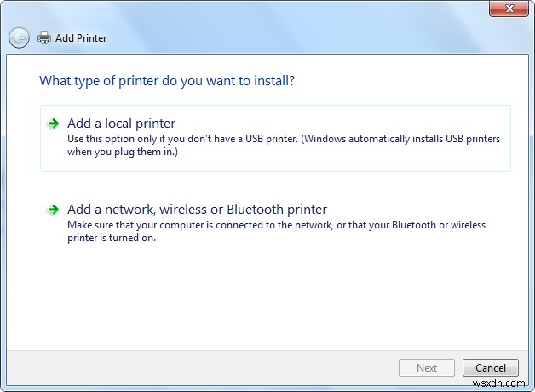Screen dimensions: 535x392
Task: Choose Add a local printer
Action: click(x=121, y=124)
